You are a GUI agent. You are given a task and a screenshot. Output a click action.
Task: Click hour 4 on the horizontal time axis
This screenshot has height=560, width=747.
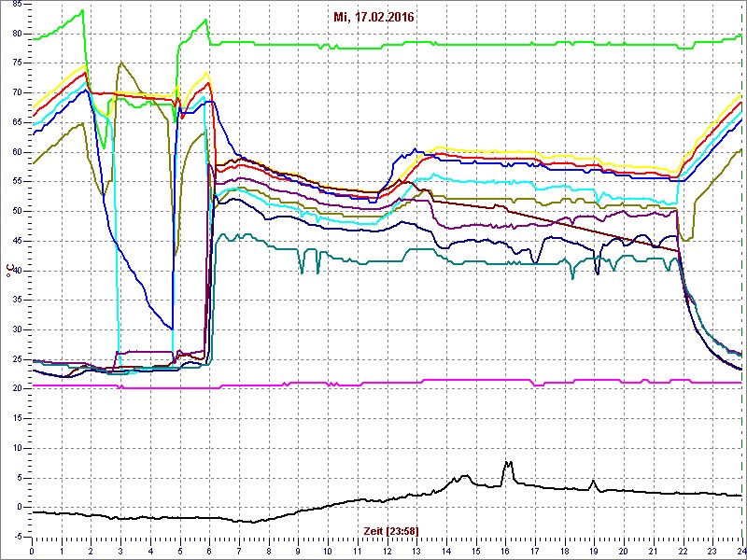pyautogui.click(x=150, y=550)
